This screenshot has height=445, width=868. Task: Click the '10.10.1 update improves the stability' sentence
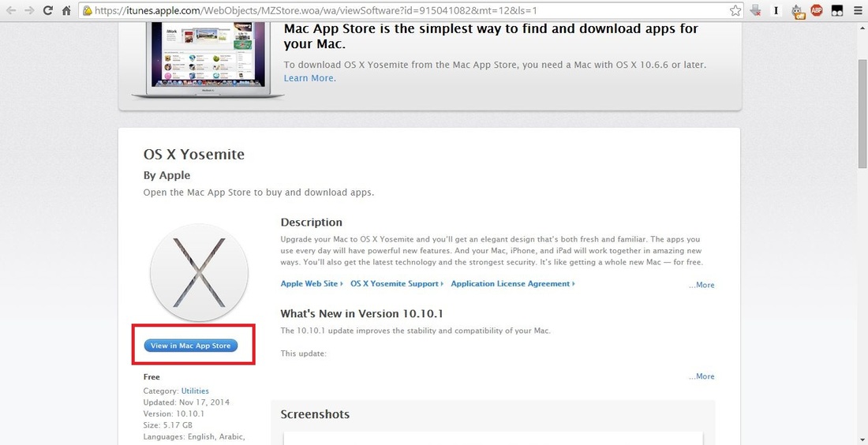(x=416, y=331)
